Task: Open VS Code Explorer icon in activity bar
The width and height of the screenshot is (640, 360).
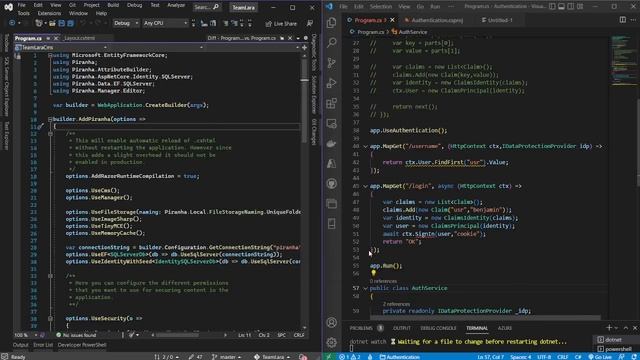Action: click(331, 22)
